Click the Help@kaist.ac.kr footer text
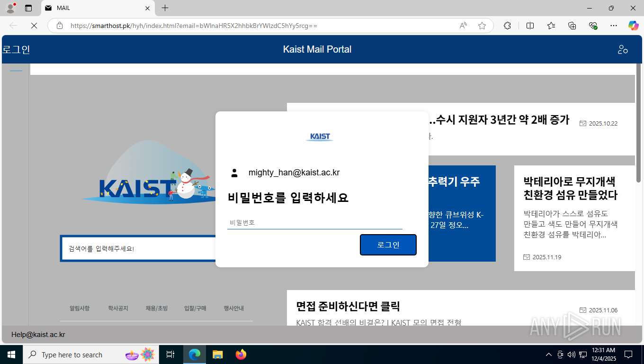Viewport: 644px width, 364px height. click(x=38, y=335)
